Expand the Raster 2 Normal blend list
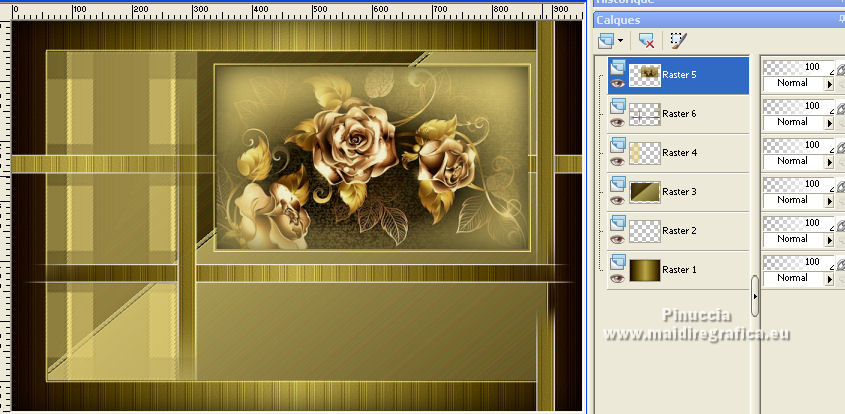This screenshot has height=414, width=845. click(x=829, y=239)
